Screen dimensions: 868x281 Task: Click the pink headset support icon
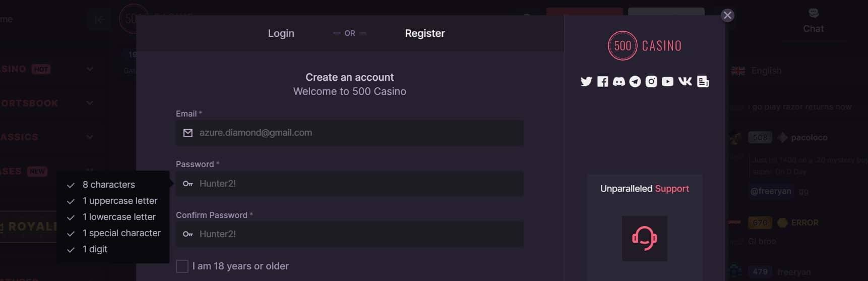pyautogui.click(x=644, y=239)
